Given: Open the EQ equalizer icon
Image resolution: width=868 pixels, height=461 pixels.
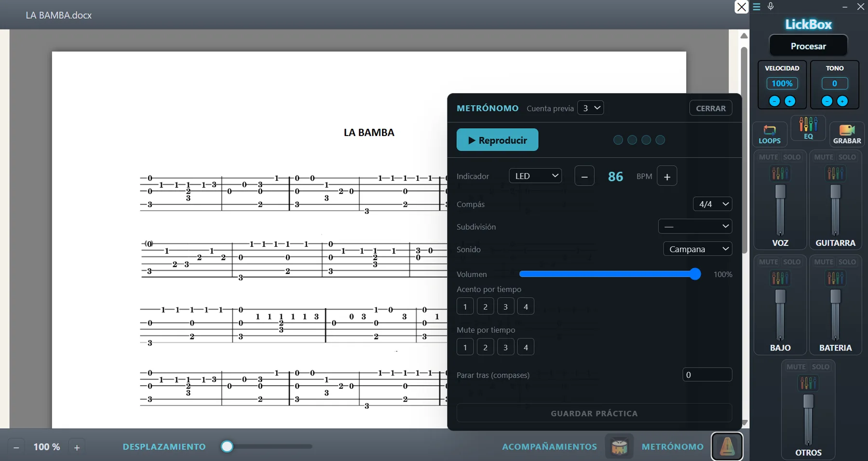Looking at the screenshot, I should (x=809, y=128).
